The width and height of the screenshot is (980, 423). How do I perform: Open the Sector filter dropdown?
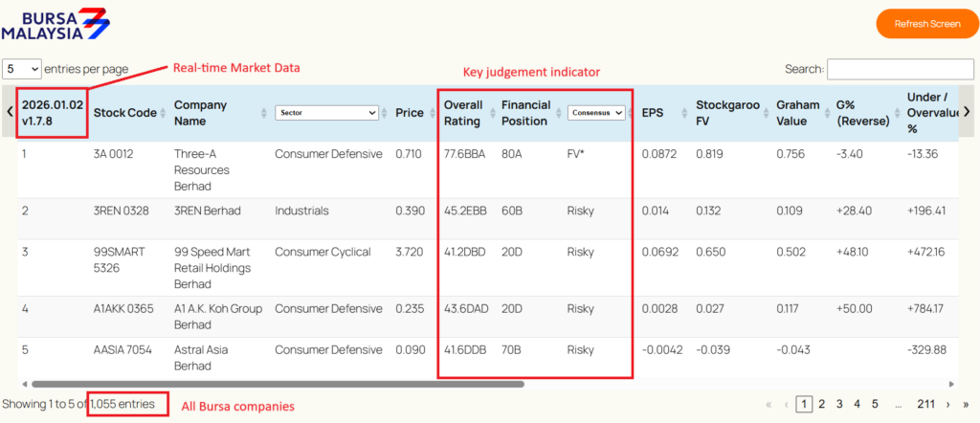tap(326, 113)
